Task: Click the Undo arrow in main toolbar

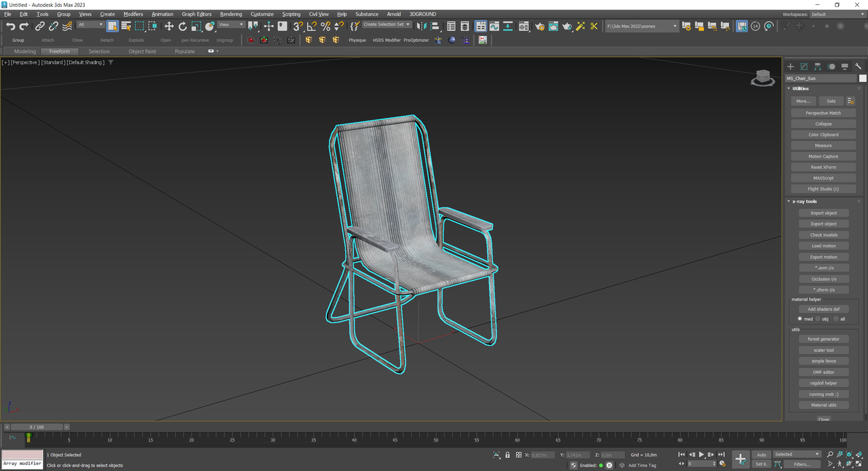Action: [10, 26]
